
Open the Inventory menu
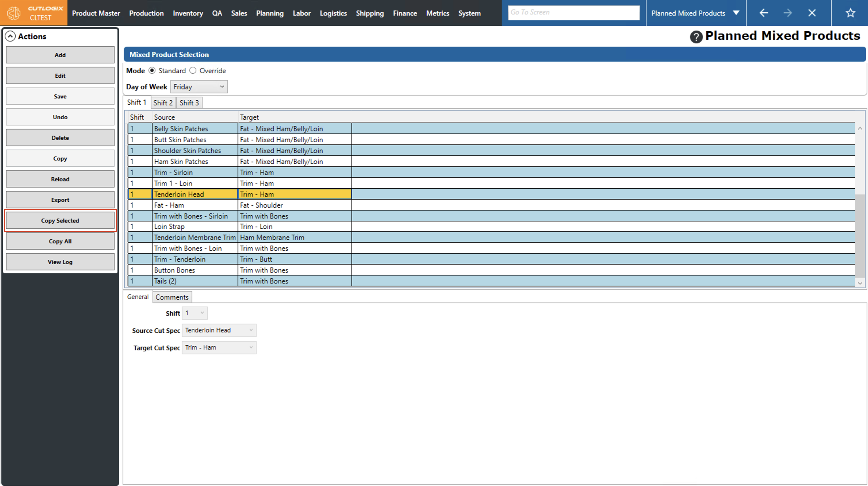tap(188, 13)
